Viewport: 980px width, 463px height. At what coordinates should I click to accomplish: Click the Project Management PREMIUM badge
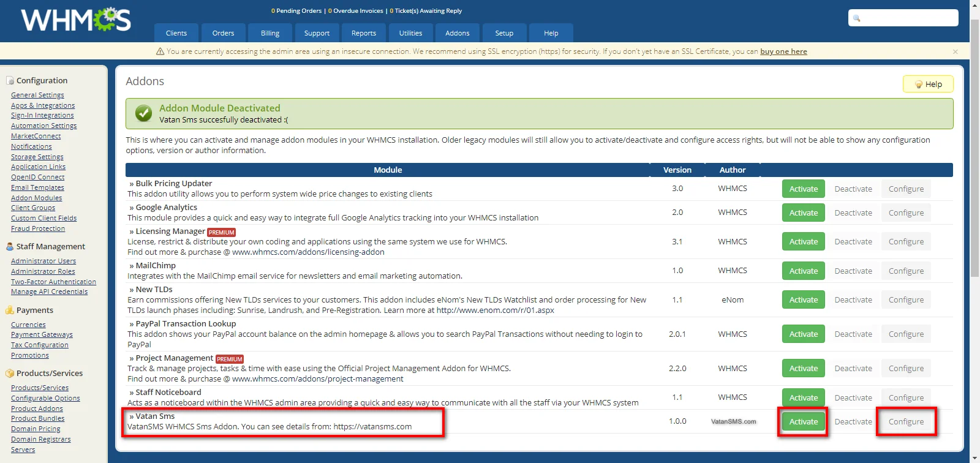(x=230, y=359)
